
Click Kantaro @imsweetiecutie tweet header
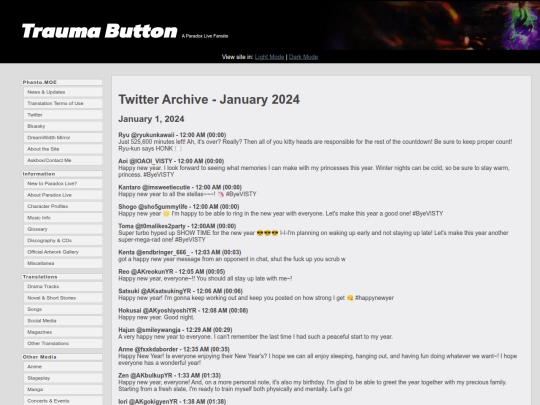180,187
